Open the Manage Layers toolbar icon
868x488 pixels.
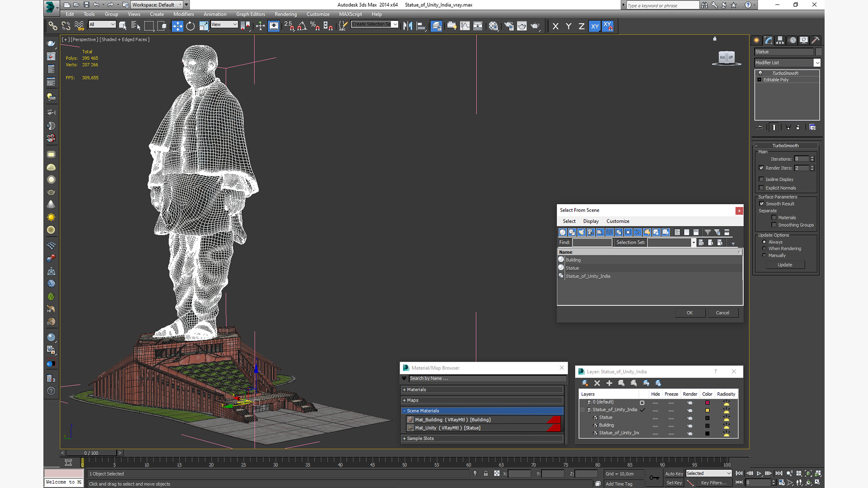coord(436,26)
